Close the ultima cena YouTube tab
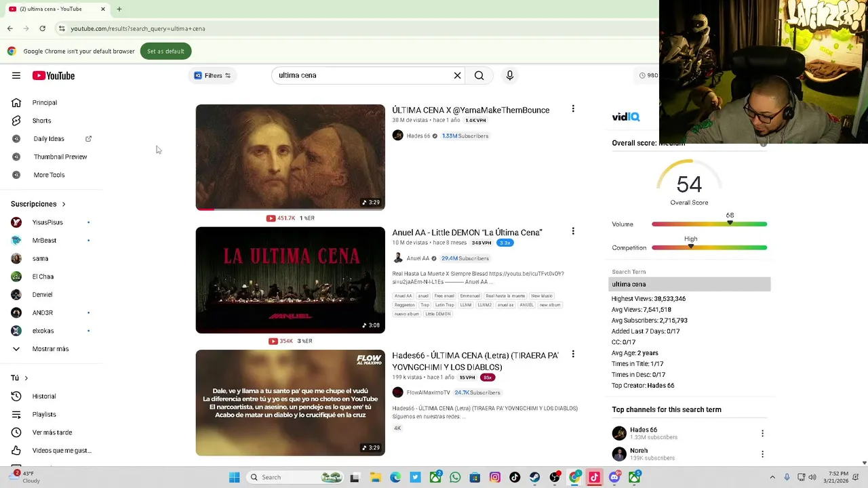The width and height of the screenshot is (868, 488). pos(103,9)
